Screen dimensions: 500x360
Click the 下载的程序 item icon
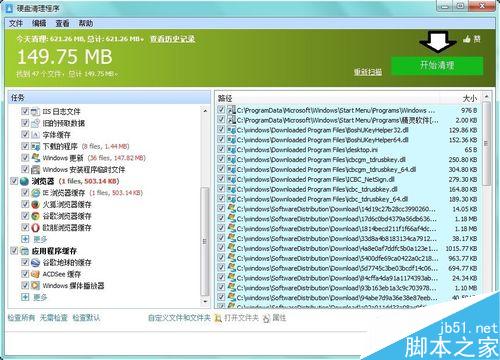[35, 146]
